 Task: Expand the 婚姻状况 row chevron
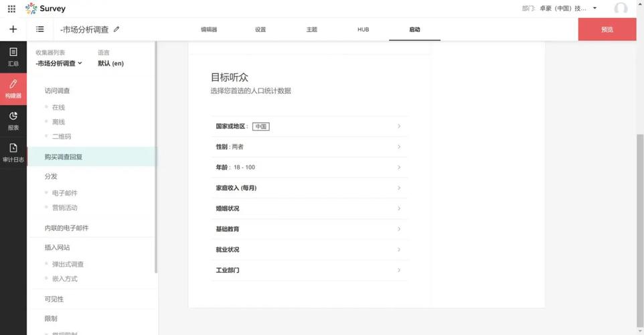click(399, 208)
